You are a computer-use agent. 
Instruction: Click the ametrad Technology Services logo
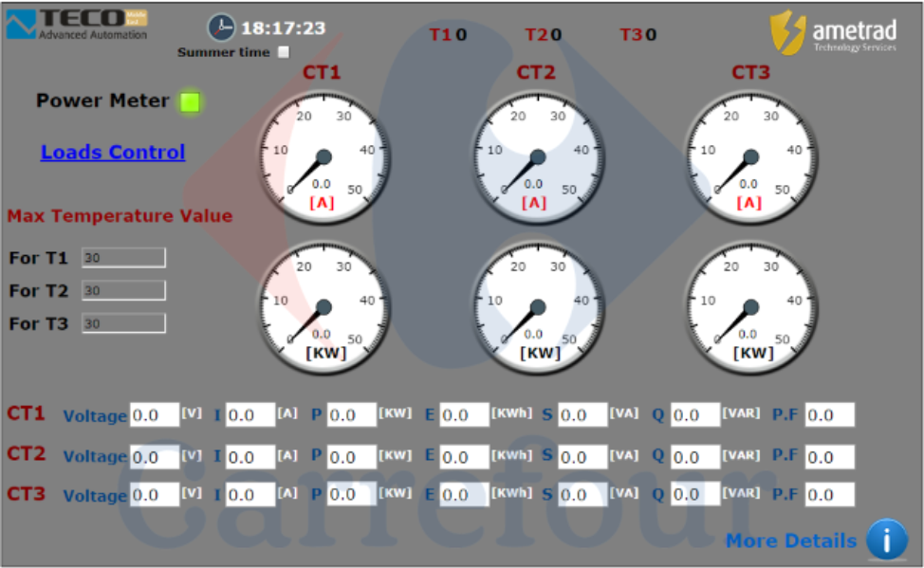(833, 33)
